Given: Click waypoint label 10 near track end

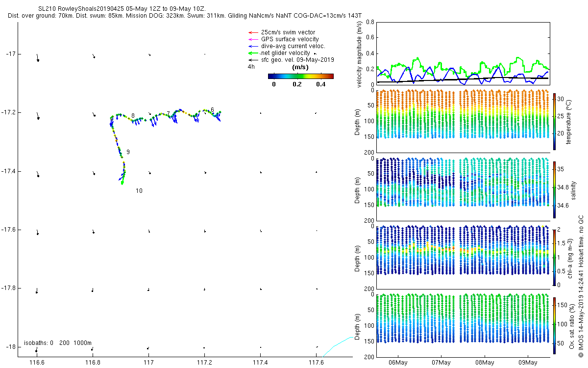Looking at the screenshot, I should pos(139,191).
